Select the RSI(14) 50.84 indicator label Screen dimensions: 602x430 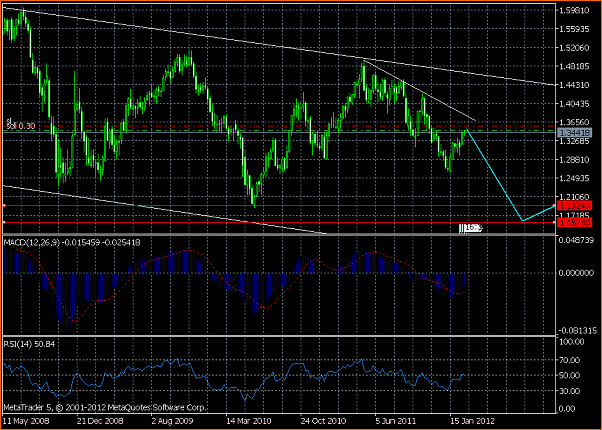point(30,344)
